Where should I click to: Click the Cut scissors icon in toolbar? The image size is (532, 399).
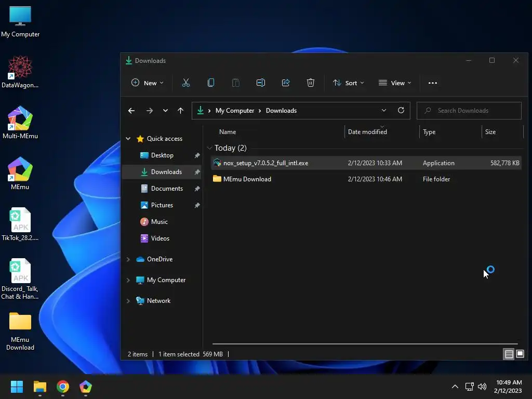point(185,83)
